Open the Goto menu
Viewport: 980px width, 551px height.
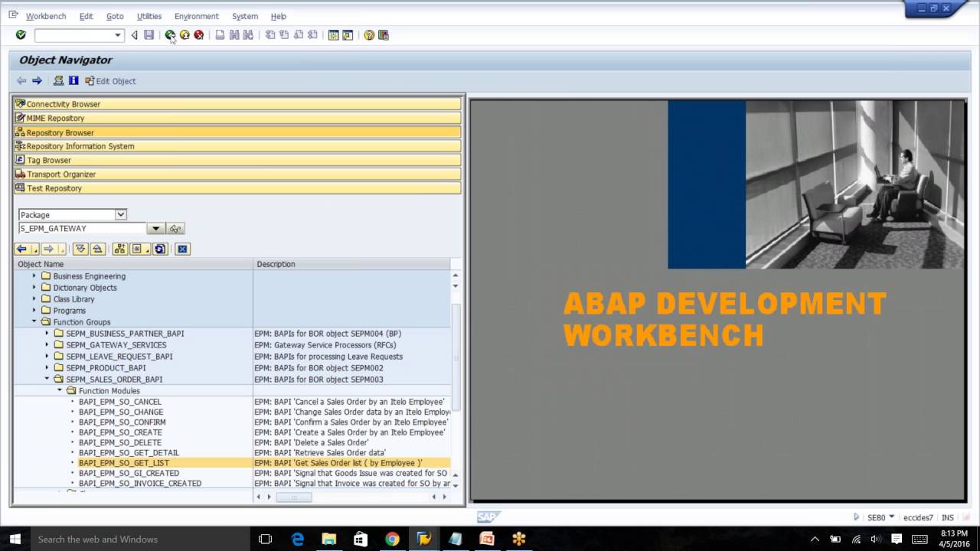pos(115,16)
